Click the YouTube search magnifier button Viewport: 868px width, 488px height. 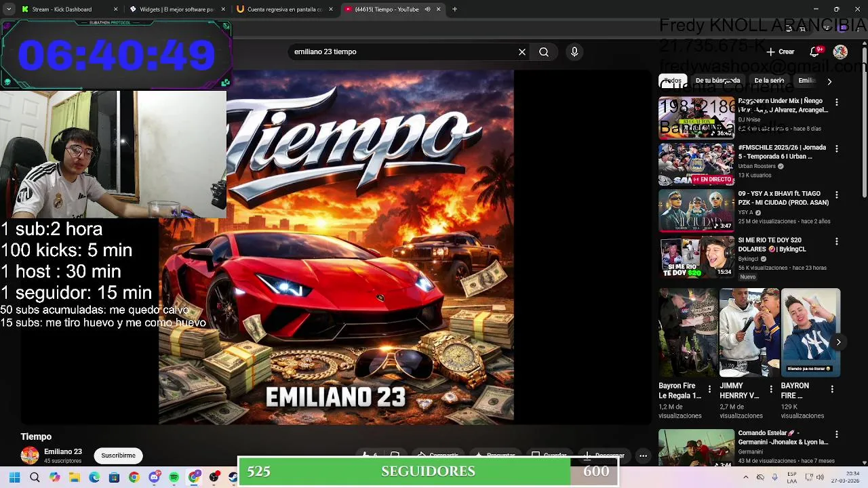tap(544, 52)
